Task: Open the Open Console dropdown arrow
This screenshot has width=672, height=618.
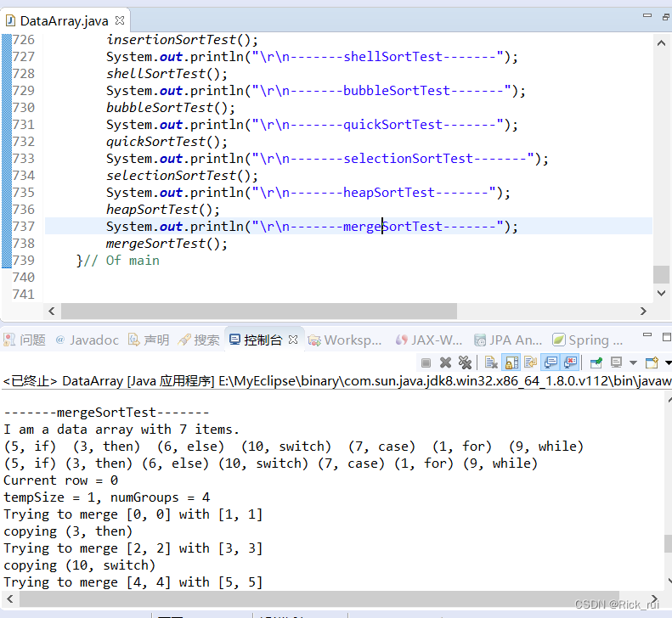Action: click(x=668, y=363)
